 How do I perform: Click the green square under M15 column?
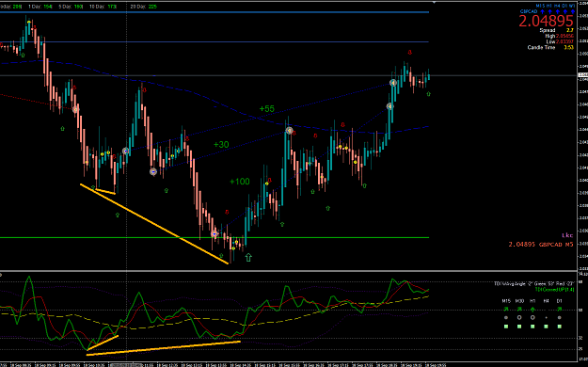click(506, 327)
